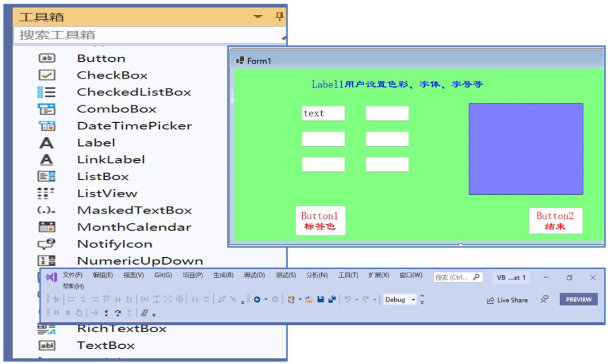Image resolution: width=609 pixels, height=364 pixels.
Task: Click the Undo toolbar icon
Action: (347, 299)
